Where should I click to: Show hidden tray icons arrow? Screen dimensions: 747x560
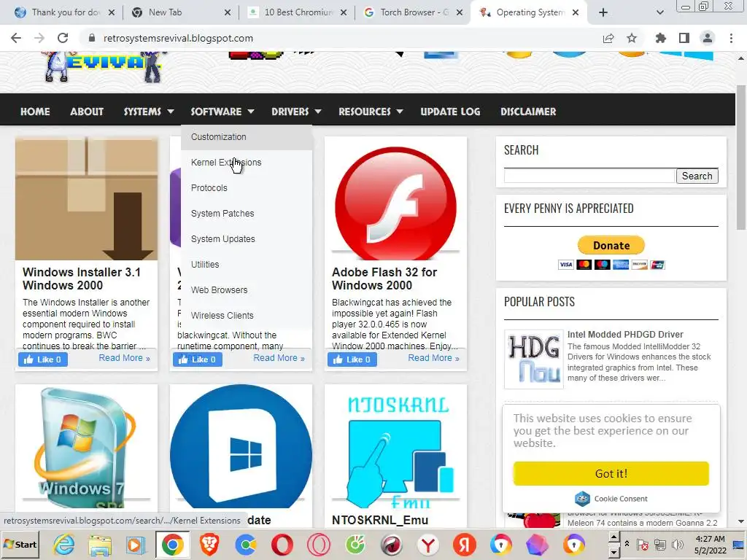(x=627, y=543)
